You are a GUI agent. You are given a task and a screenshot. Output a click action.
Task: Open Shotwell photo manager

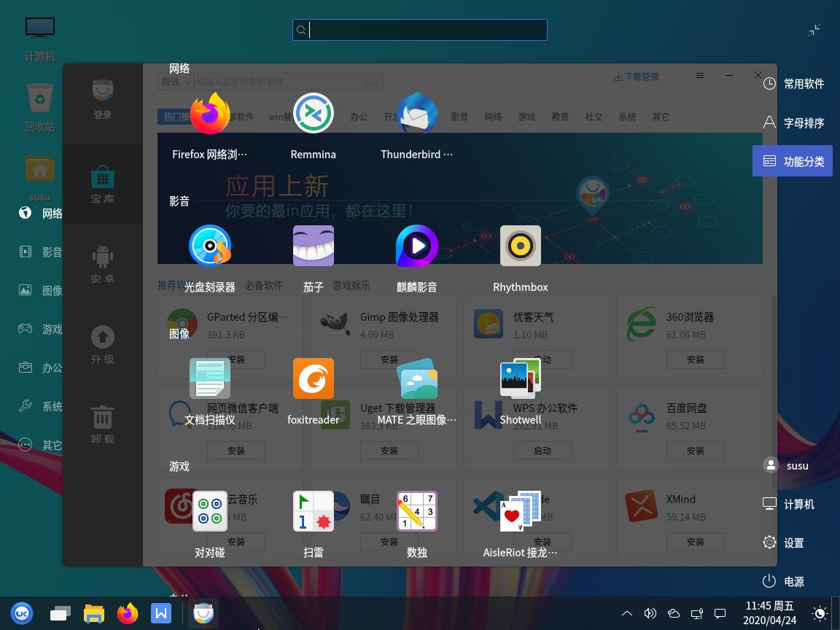[520, 378]
